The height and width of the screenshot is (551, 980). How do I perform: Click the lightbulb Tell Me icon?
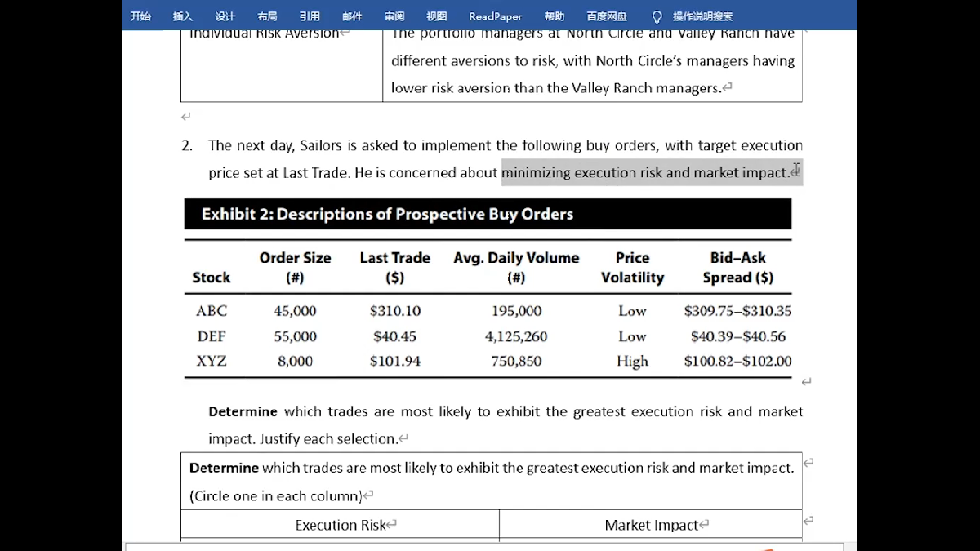[657, 16]
